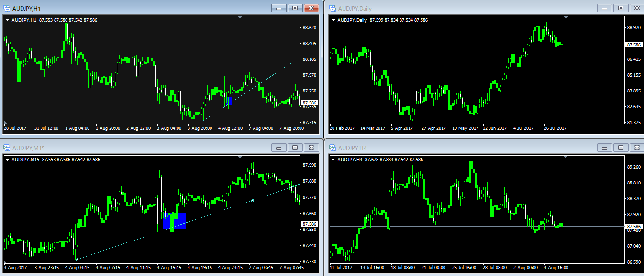Click the AUDJPY,Daily window chart icon
Screen dimensions: 644x276
click(x=332, y=8)
